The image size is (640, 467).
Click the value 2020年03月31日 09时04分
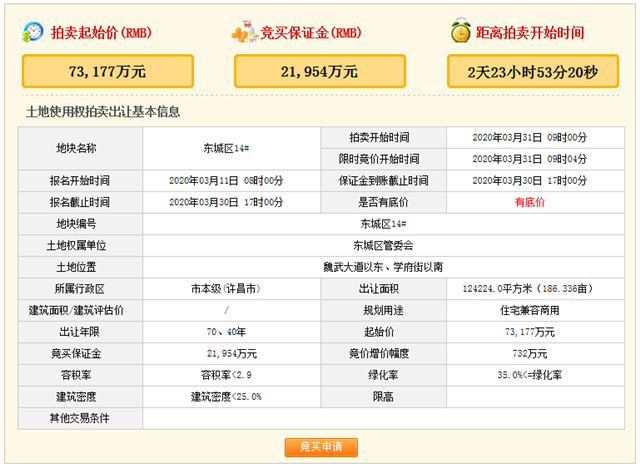coord(530,159)
